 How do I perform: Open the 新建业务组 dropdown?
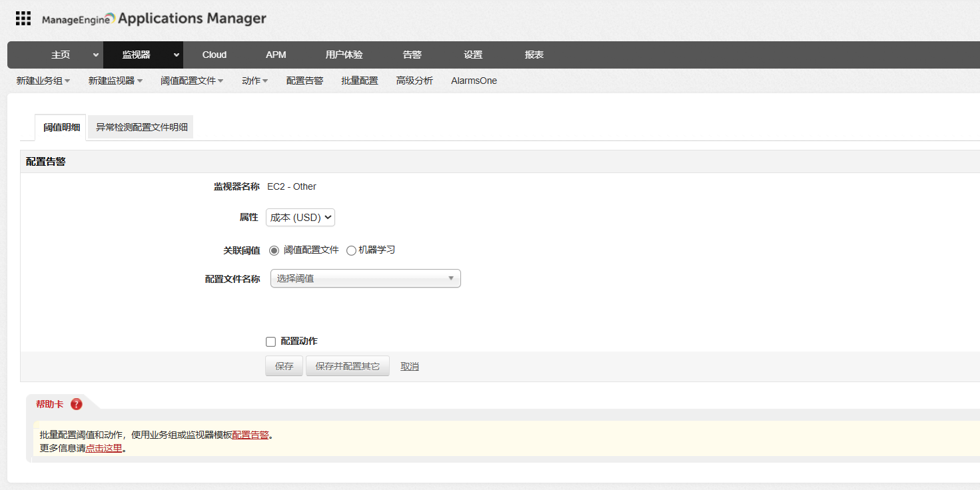coord(43,81)
